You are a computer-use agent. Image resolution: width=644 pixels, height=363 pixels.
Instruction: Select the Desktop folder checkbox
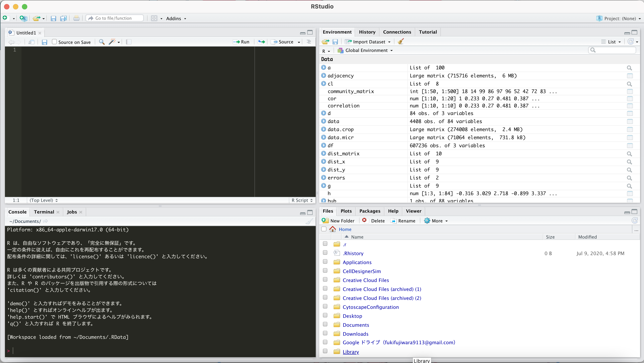pyautogui.click(x=325, y=315)
